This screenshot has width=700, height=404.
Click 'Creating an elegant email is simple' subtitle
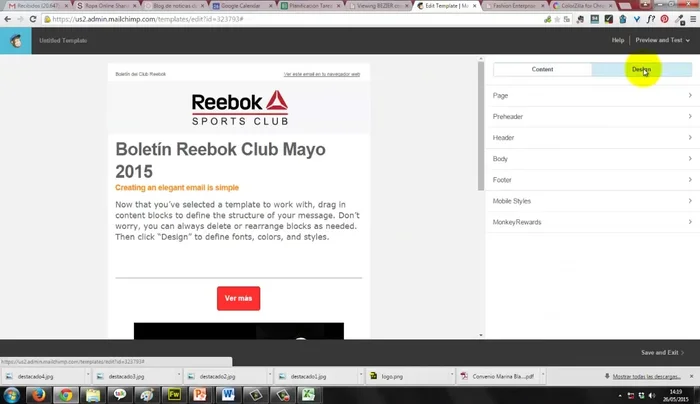point(177,187)
